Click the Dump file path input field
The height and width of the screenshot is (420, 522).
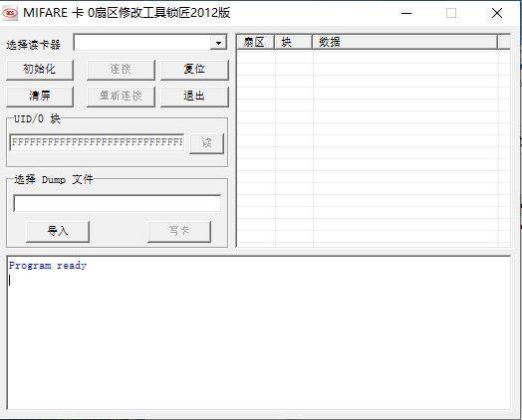pyautogui.click(x=118, y=203)
